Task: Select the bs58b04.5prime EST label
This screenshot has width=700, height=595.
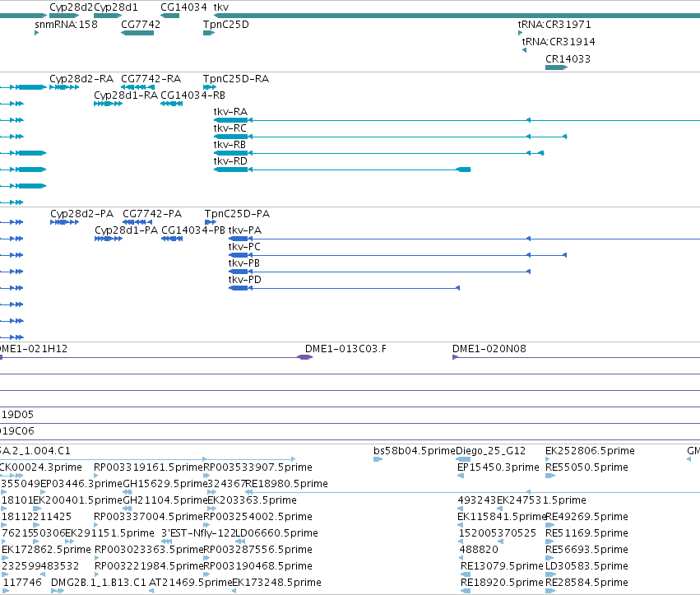Action: click(415, 451)
